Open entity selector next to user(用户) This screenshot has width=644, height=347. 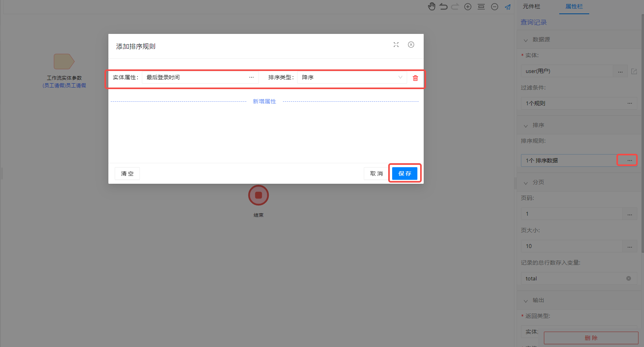click(620, 71)
